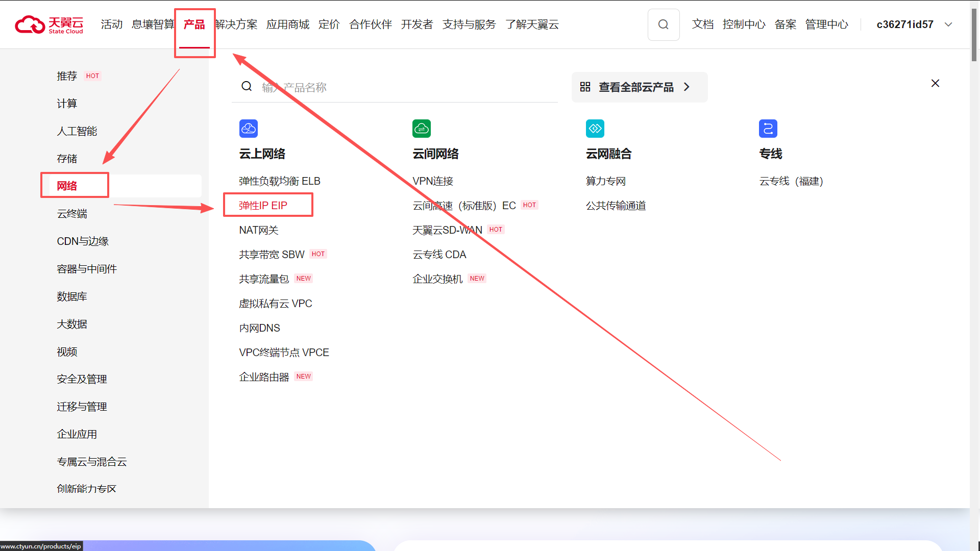The width and height of the screenshot is (980, 551).
Task: Open the 活动 menu
Action: coord(112,24)
